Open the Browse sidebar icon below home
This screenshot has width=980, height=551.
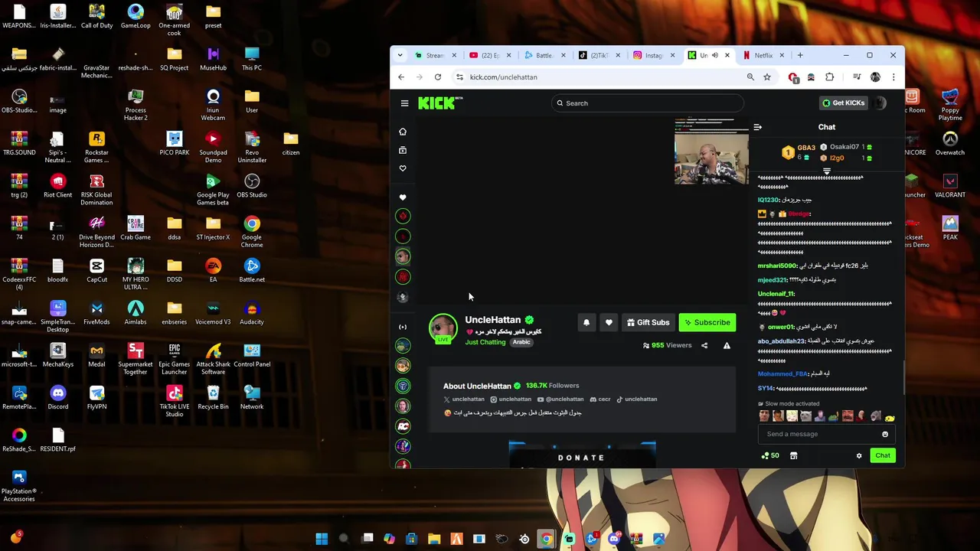pos(403,150)
